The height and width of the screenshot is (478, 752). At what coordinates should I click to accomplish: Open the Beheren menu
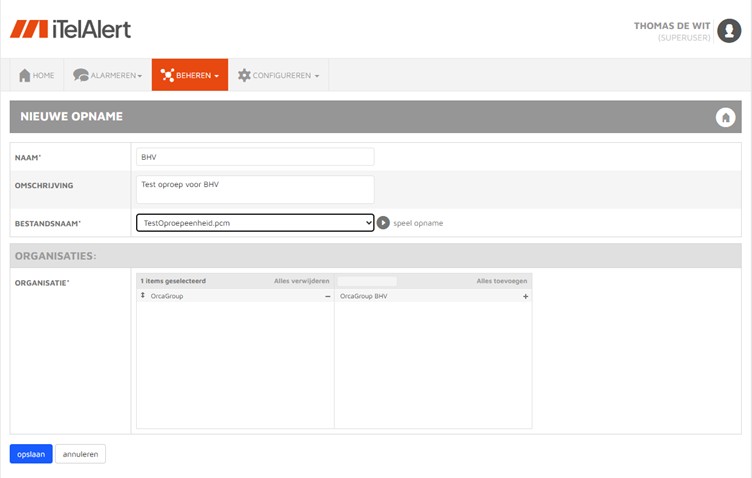(x=190, y=75)
